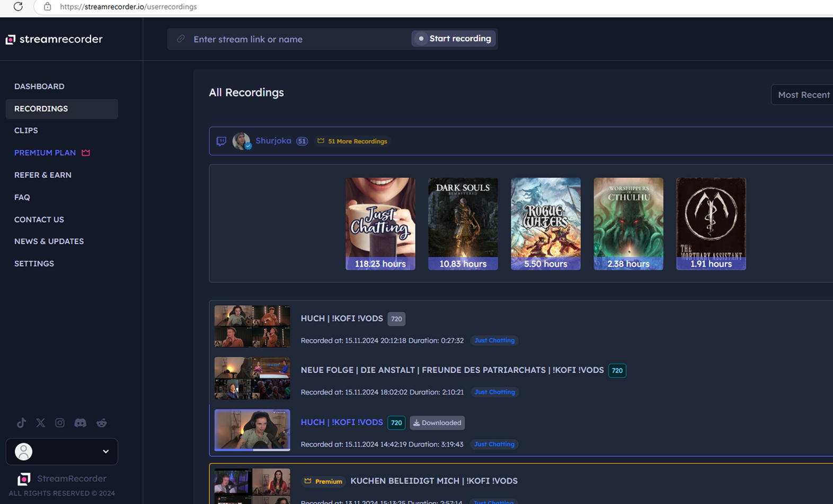The image size is (833, 504).
Task: Click the Reddit icon in sidebar
Action: (101, 422)
